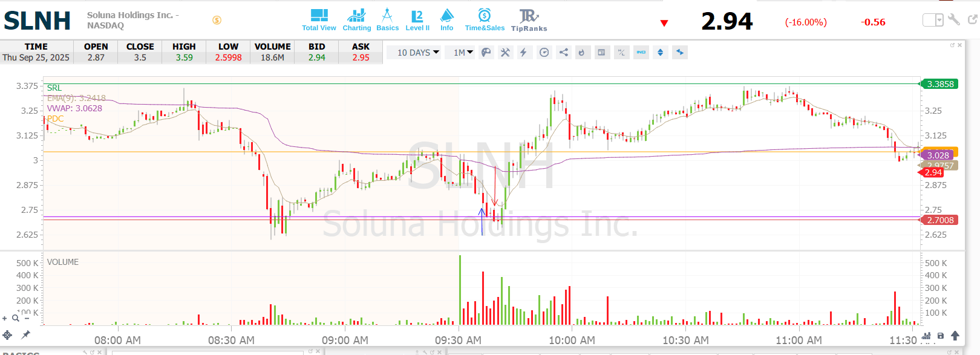Close the chart panel with small X
The height and width of the screenshot is (355, 980).
[x=959, y=45]
